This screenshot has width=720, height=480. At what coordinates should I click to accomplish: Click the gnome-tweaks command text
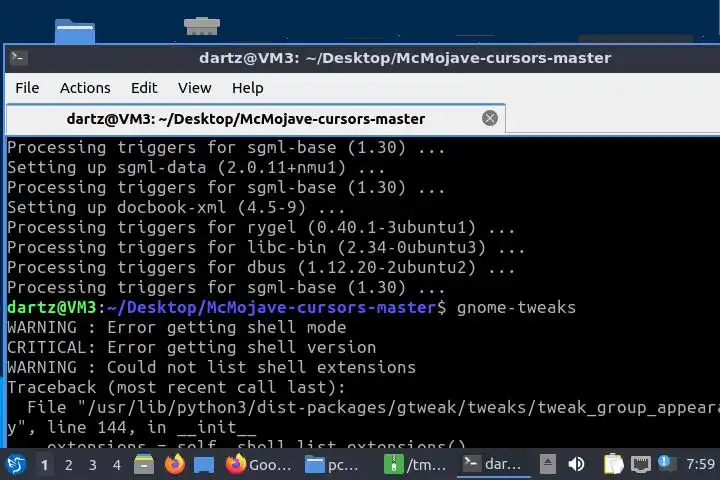click(516, 308)
